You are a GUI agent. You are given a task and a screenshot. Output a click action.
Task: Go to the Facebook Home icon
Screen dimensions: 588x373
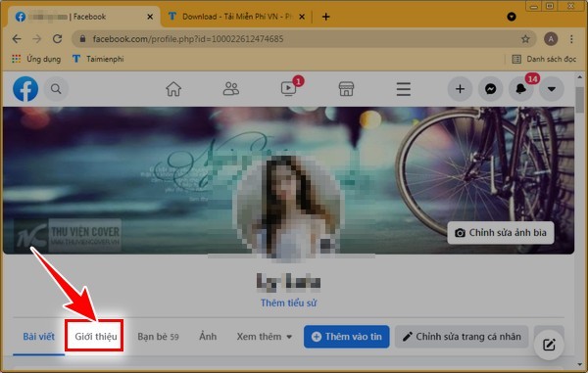(173, 89)
